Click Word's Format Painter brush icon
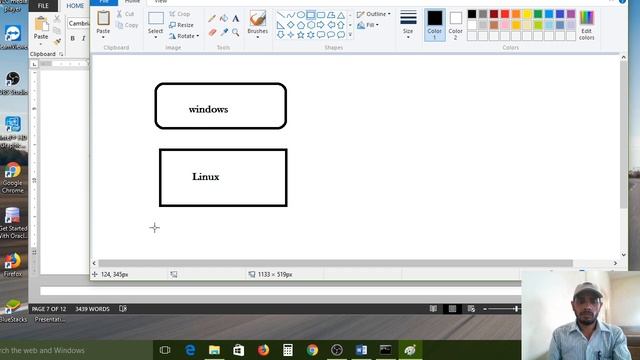640x360 pixels. pyautogui.click(x=58, y=41)
